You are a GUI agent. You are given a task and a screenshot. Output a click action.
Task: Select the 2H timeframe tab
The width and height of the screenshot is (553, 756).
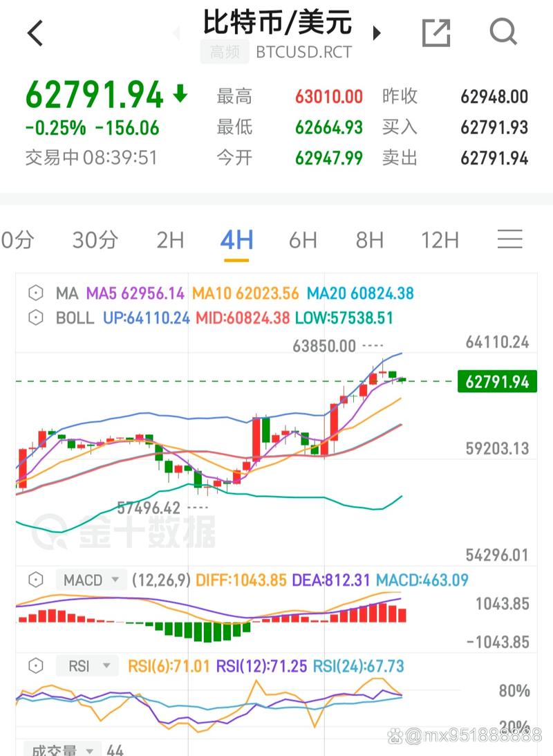171,239
